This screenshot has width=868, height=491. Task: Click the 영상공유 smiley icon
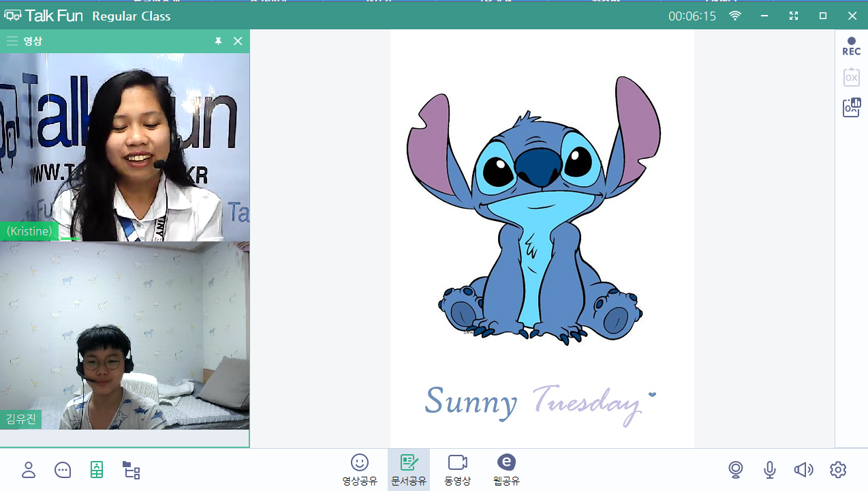360,469
